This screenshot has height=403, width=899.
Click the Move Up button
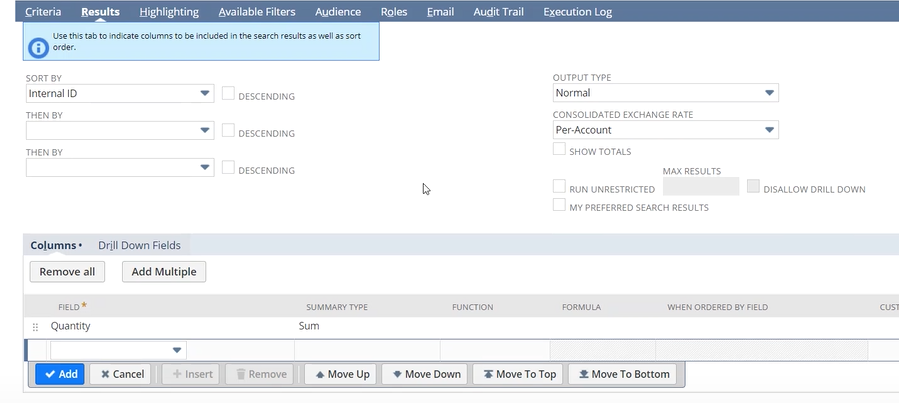click(x=341, y=374)
